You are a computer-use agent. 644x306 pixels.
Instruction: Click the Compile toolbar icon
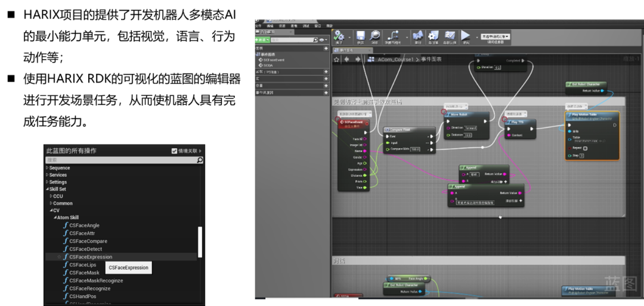[x=339, y=36]
